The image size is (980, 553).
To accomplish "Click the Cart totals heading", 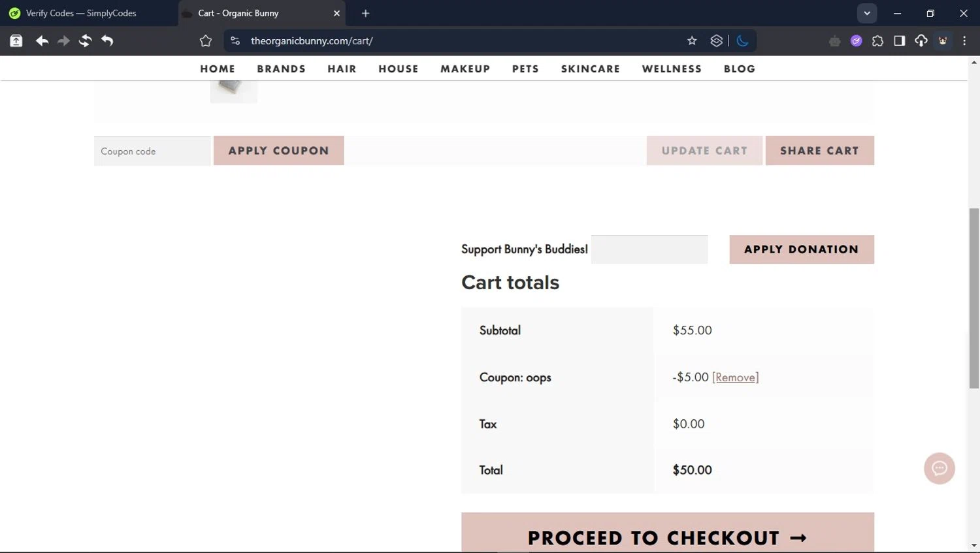I will pos(510,283).
